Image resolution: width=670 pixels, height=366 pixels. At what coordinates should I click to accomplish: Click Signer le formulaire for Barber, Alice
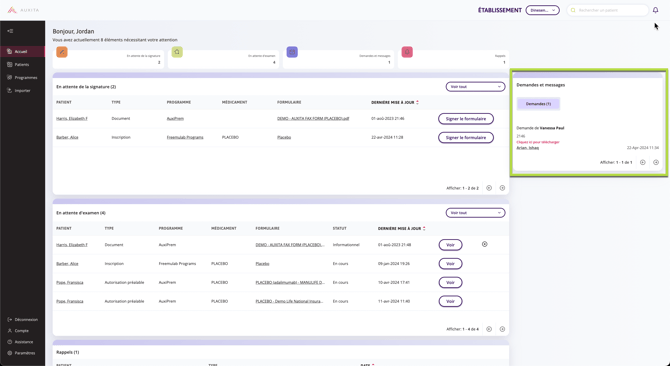pyautogui.click(x=466, y=138)
